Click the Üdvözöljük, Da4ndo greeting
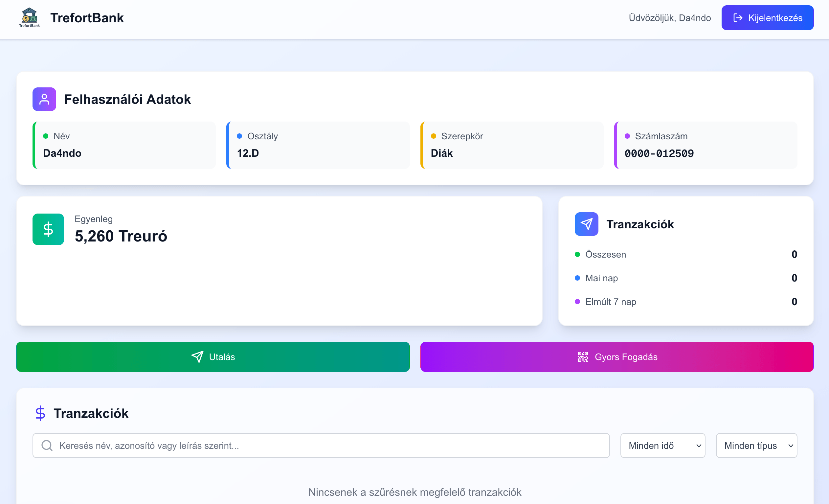This screenshot has height=504, width=829. 669,17
